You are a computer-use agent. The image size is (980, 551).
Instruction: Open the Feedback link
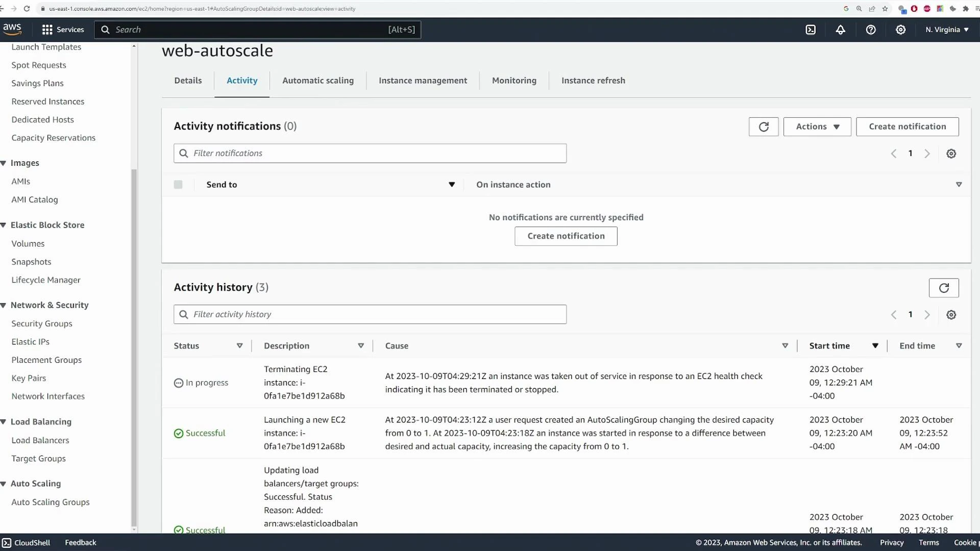click(80, 542)
